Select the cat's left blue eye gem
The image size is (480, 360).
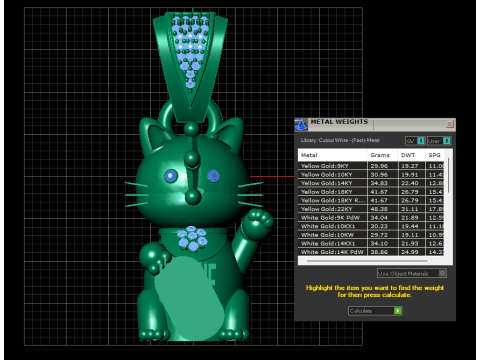pyautogui.click(x=171, y=176)
